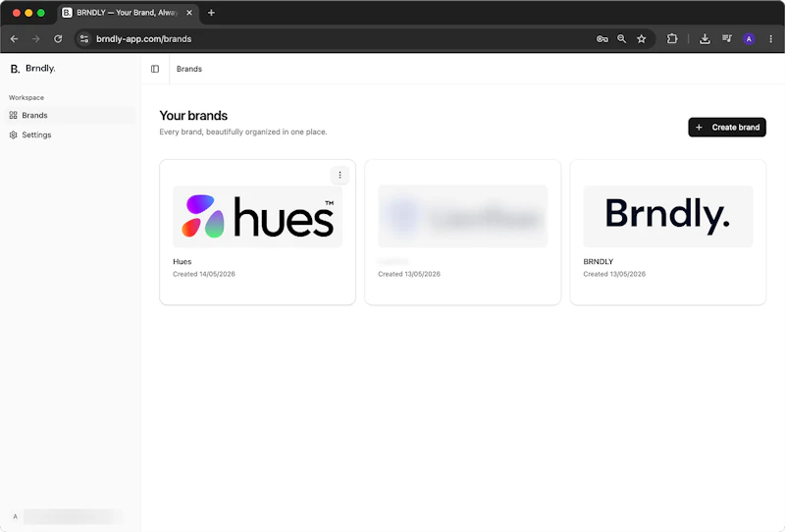Click 'Created 14/05/2026' text
Screen dimensions: 785x532
204,274
